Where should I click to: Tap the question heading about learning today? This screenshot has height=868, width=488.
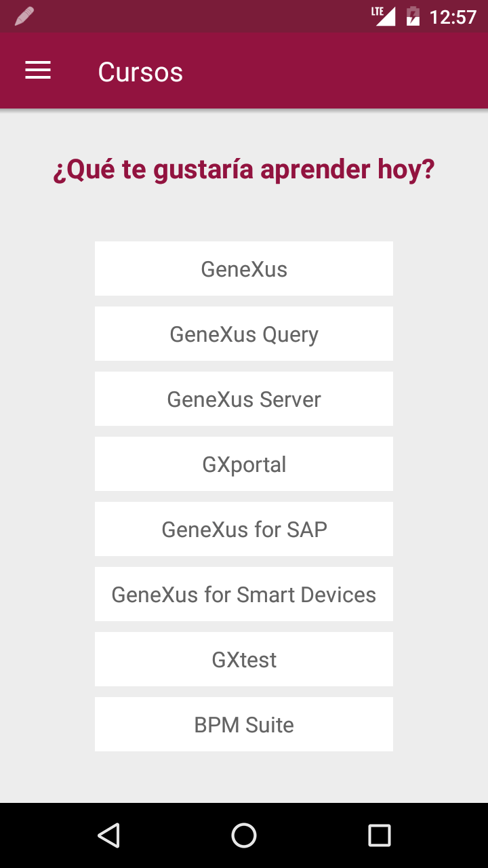[x=244, y=169]
